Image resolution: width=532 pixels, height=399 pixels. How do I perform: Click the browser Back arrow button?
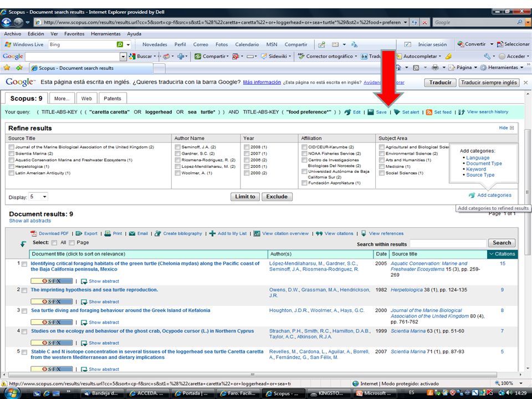tap(7, 22)
